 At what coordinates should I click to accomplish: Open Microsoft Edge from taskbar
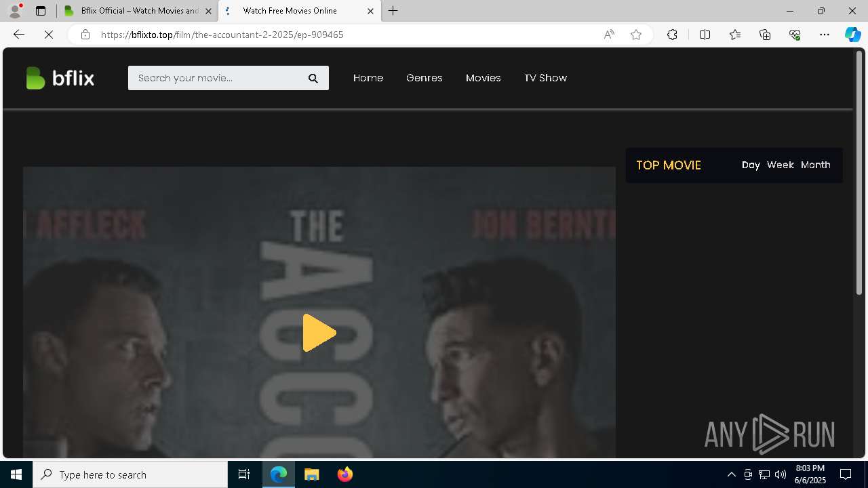point(279,474)
